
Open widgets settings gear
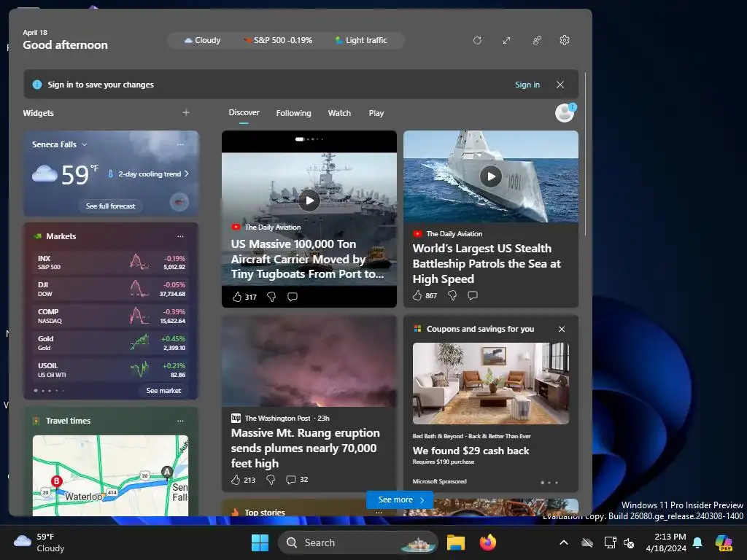(x=565, y=41)
